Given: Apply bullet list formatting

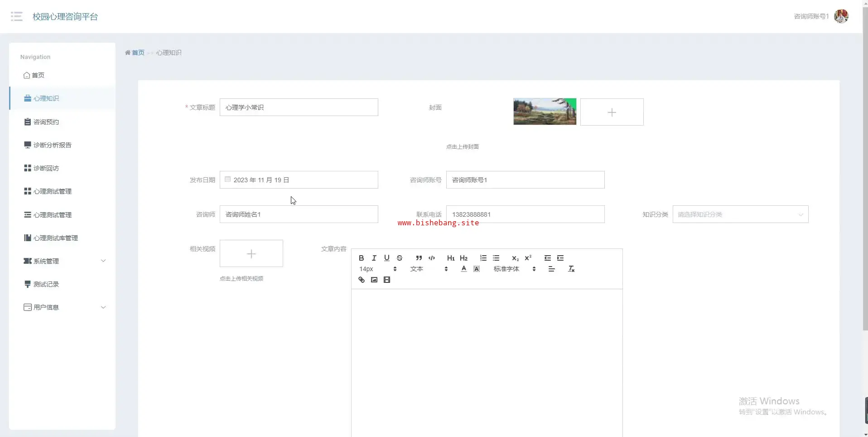Looking at the screenshot, I should pos(496,258).
